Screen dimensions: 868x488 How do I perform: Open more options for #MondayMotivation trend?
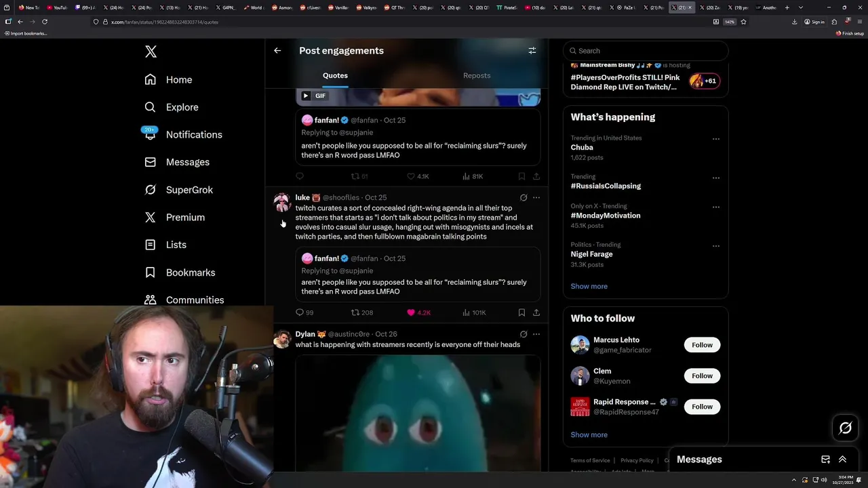pyautogui.click(x=715, y=207)
